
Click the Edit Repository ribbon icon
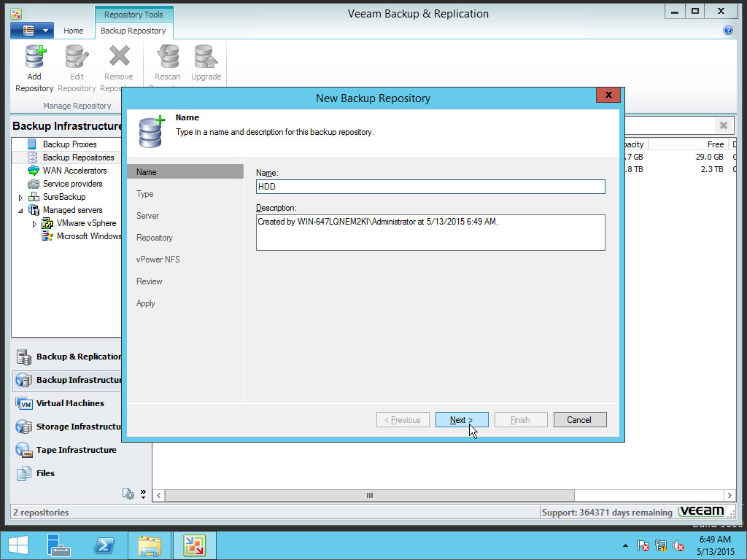(x=77, y=57)
